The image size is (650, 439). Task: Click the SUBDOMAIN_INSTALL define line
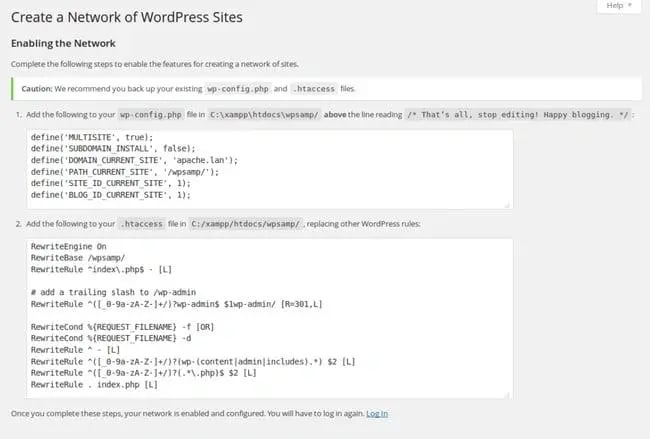coord(95,149)
